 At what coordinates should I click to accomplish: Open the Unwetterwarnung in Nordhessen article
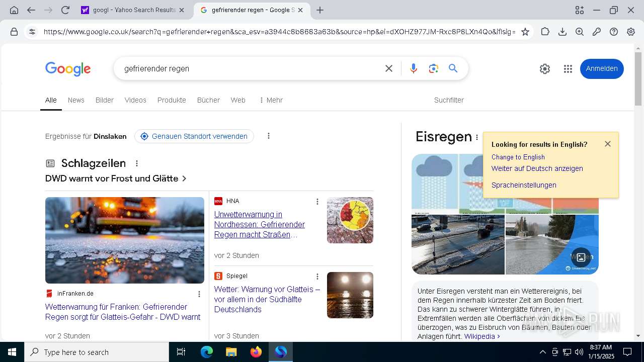pyautogui.click(x=260, y=224)
